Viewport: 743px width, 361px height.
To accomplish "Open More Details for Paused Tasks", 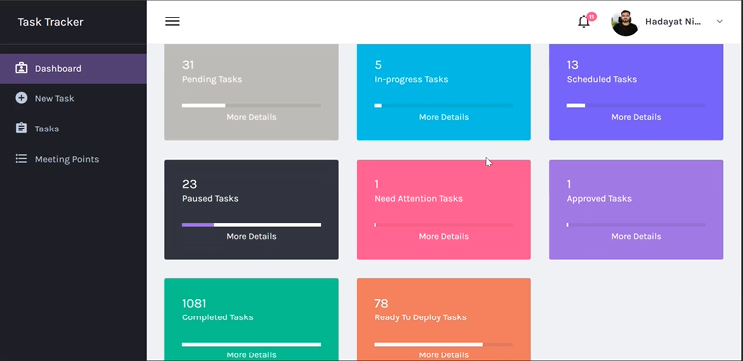I will (251, 236).
